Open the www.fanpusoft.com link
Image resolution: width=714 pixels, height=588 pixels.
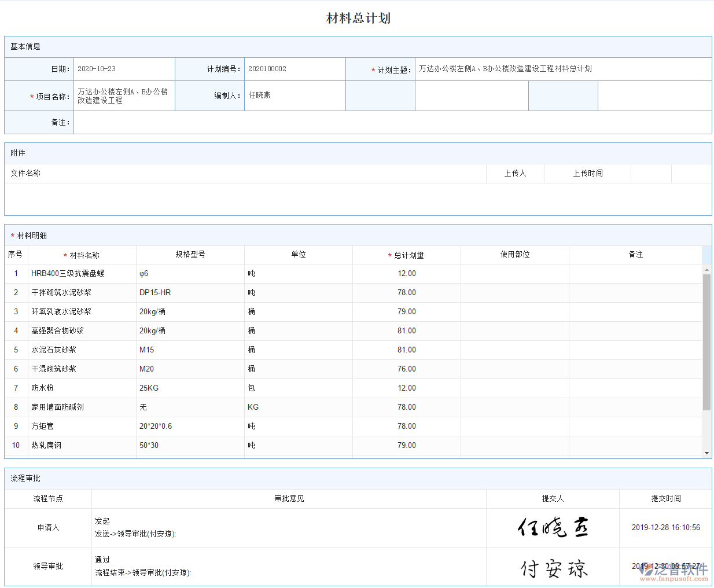(x=673, y=579)
